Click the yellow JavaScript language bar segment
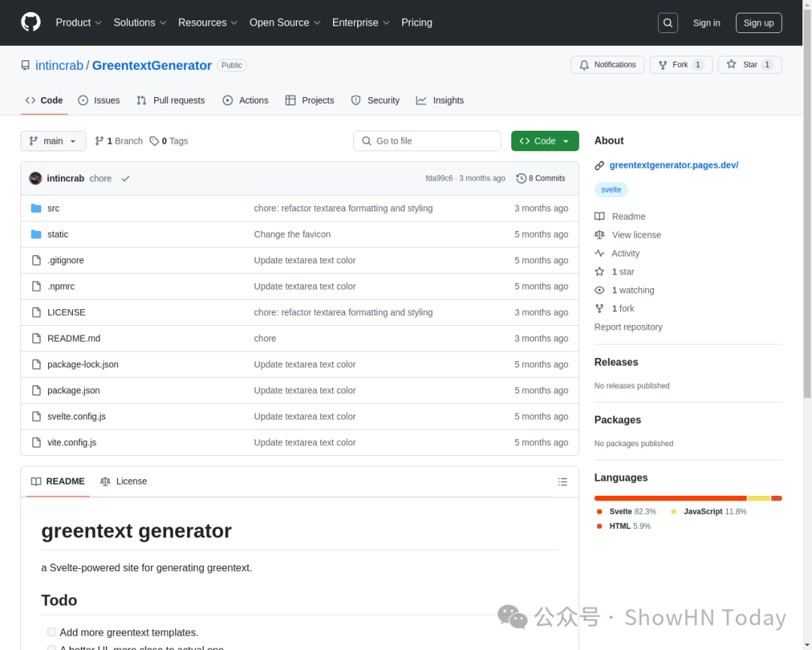812x650 pixels. pos(759,498)
